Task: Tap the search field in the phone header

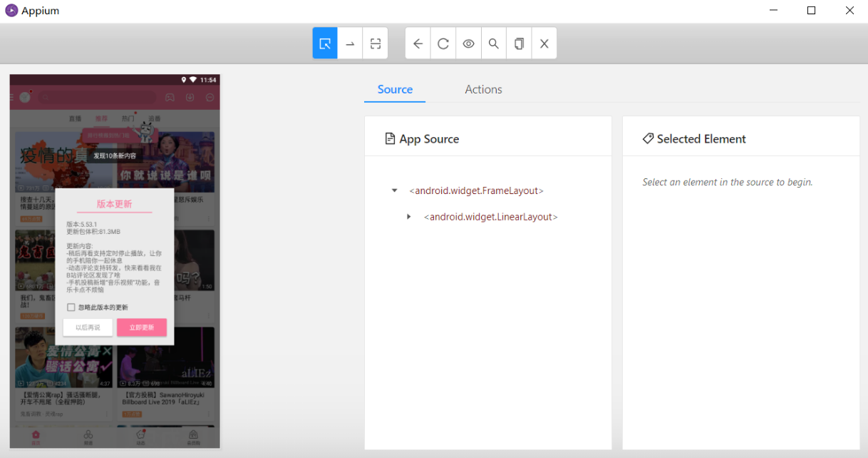Action: pyautogui.click(x=97, y=97)
